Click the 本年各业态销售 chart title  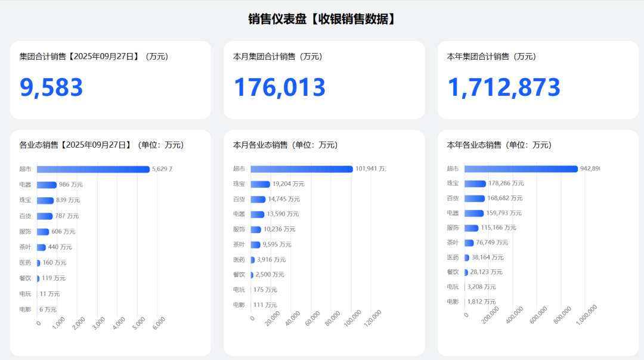[x=499, y=145]
